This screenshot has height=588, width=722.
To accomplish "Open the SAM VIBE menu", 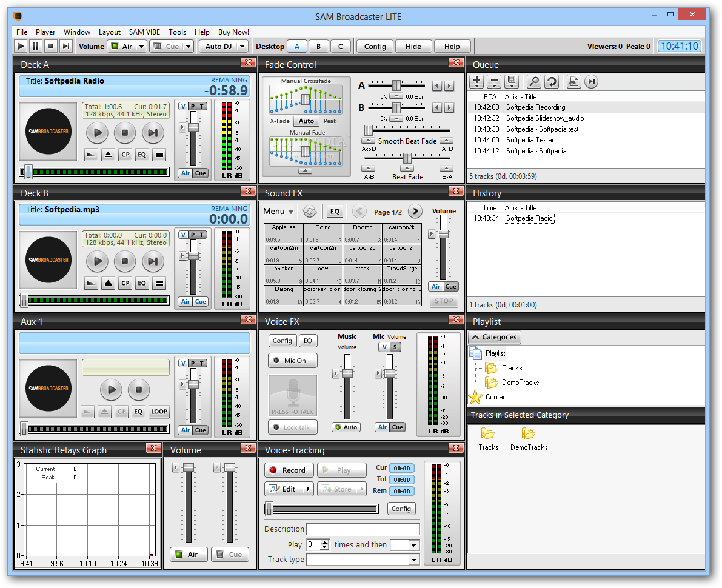I will click(145, 32).
